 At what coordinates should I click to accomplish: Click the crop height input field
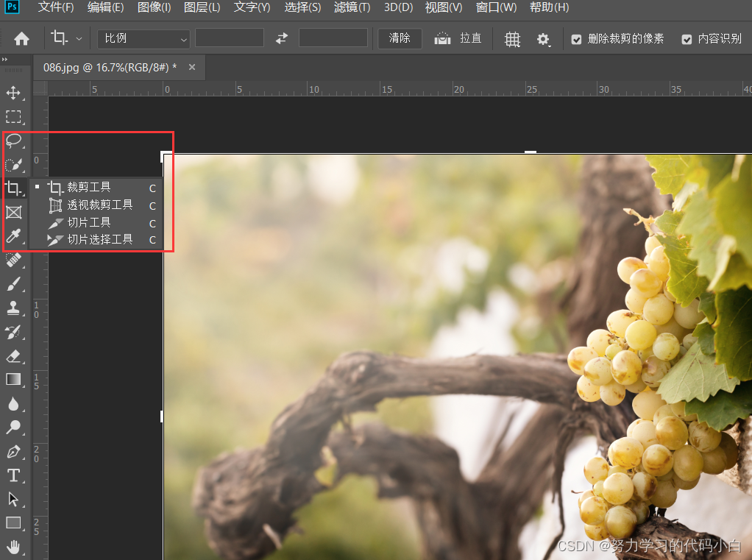point(333,38)
